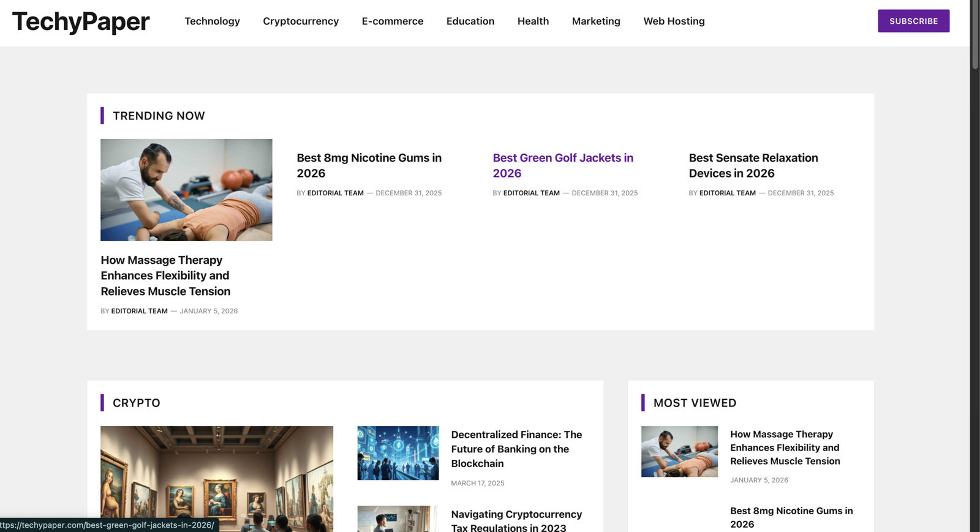Click the Decentralized Finance article thumbnail

[398, 453]
